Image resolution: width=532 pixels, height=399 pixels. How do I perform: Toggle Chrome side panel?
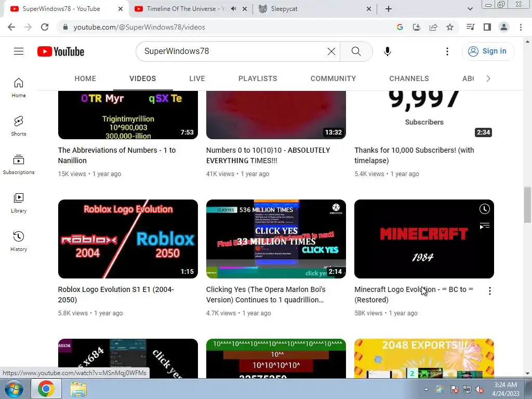tap(487, 27)
